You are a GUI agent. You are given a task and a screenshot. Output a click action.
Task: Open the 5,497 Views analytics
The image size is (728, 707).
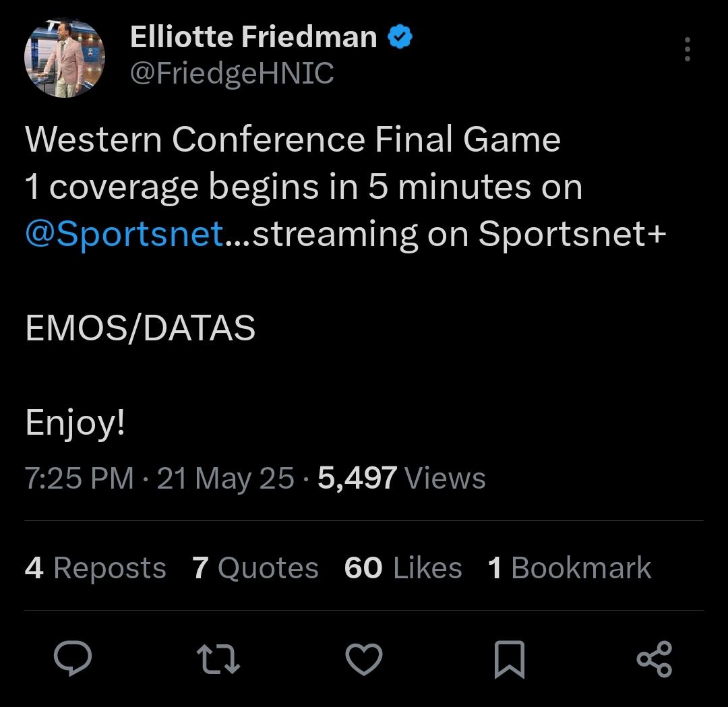pos(402,478)
